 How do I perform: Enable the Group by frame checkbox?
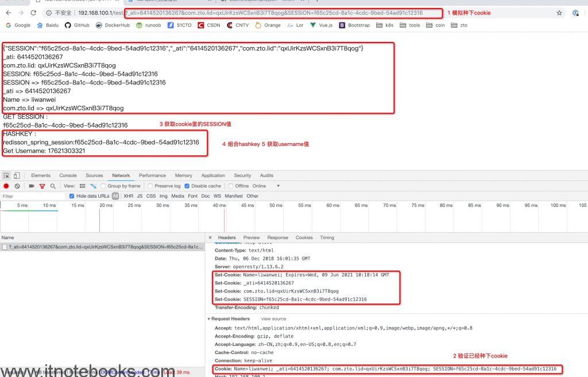point(103,186)
